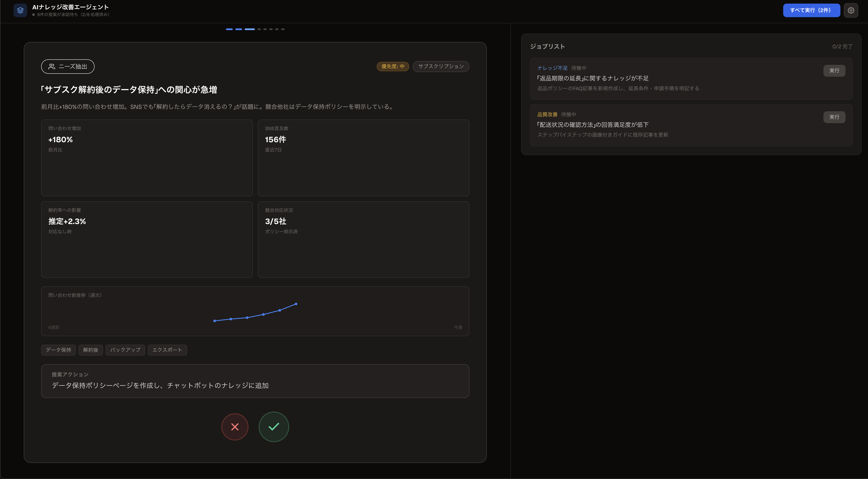Approve the proposal with the green checkmark icon
This screenshot has width=868, height=479.
(x=274, y=427)
